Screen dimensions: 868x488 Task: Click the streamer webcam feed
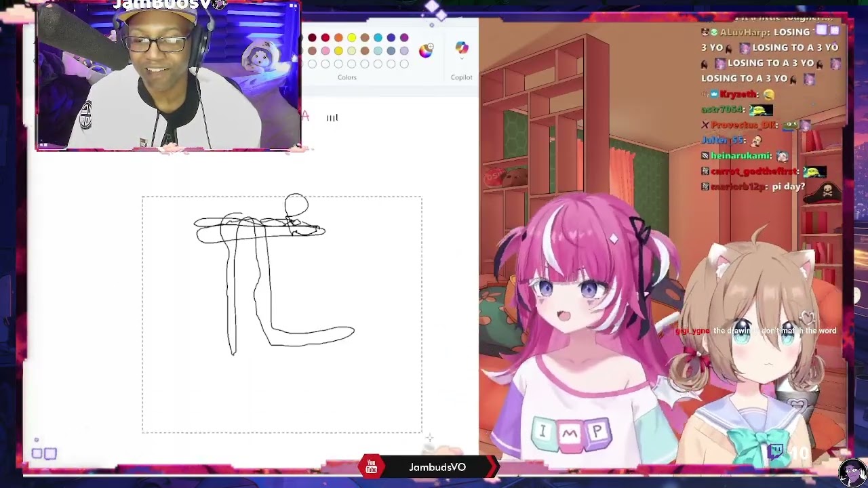pyautogui.click(x=168, y=75)
